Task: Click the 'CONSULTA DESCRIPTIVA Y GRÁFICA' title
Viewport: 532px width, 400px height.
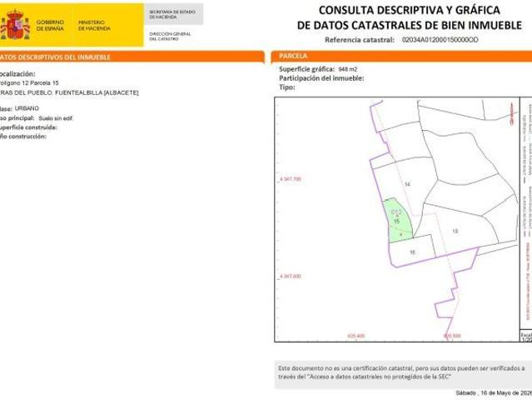Action: (409, 10)
